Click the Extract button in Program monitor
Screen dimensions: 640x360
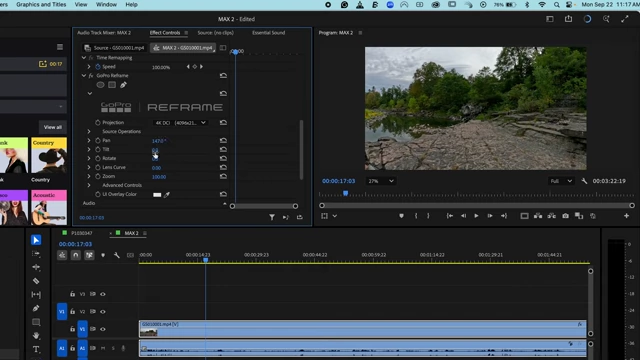(x=551, y=216)
